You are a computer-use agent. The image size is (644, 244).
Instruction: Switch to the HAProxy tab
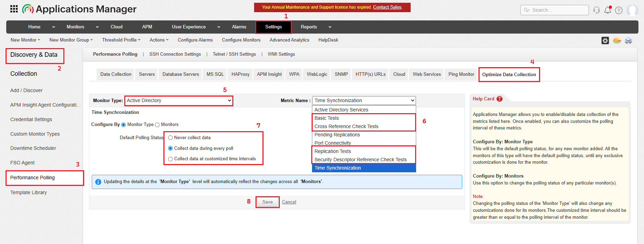pyautogui.click(x=240, y=74)
